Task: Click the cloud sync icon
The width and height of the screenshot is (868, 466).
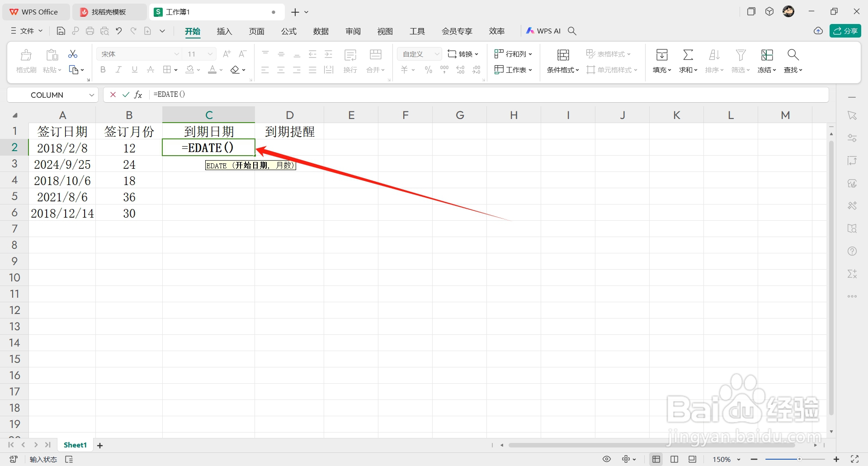Action: (x=818, y=31)
